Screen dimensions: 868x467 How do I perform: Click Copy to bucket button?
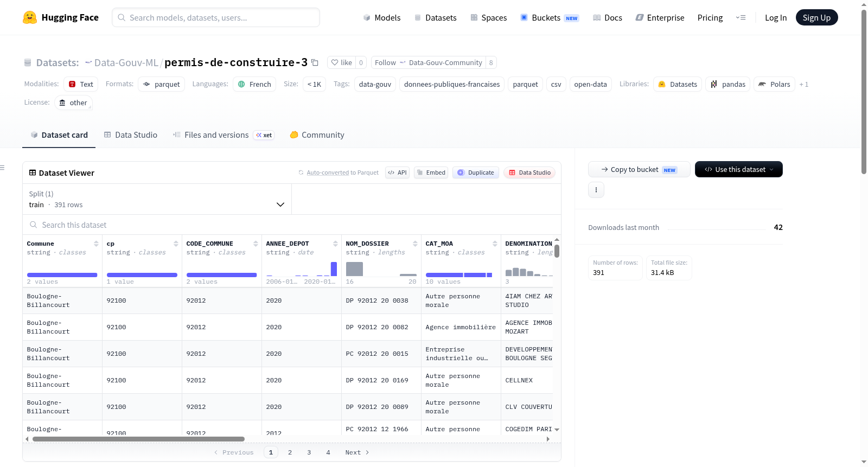(639, 169)
